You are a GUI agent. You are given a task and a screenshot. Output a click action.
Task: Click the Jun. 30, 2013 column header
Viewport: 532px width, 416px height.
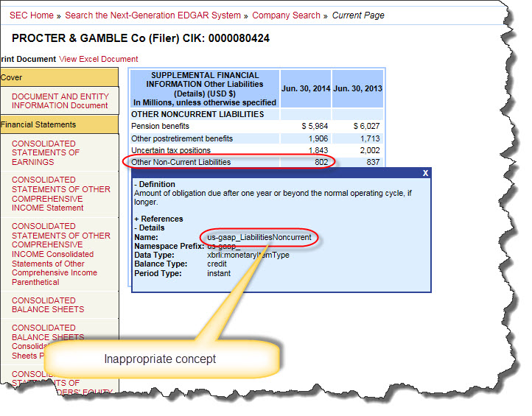point(357,88)
